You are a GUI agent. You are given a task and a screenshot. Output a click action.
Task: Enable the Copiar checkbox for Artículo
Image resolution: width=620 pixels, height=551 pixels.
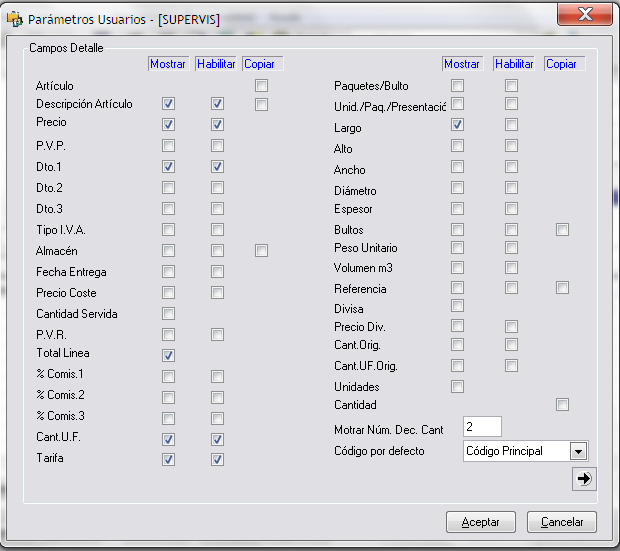click(261, 86)
